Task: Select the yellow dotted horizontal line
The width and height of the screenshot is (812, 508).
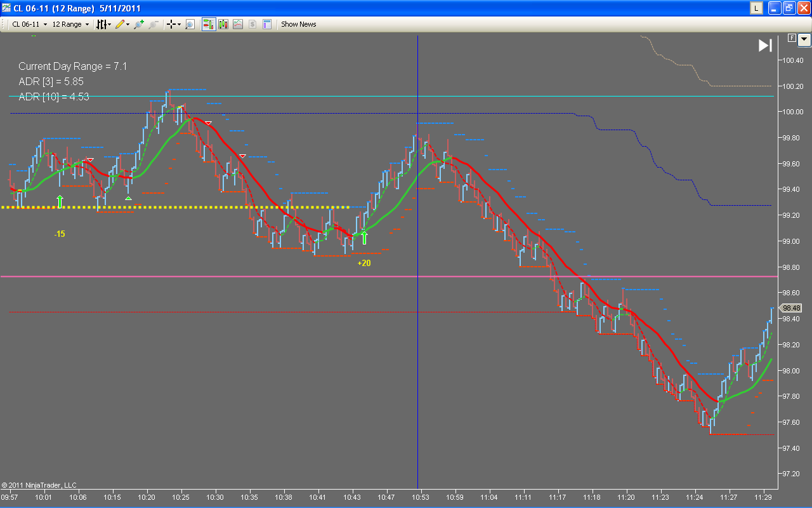Action: coord(176,207)
